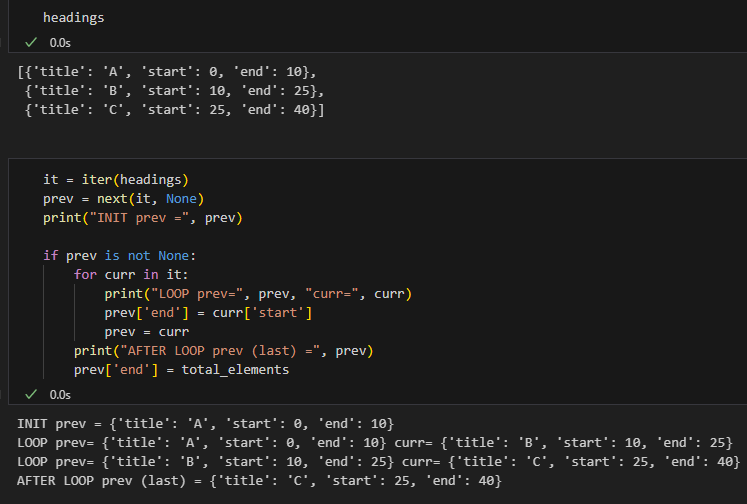747x504 pixels.
Task: Click the 0.0s execution time under the loop cell
Action: coord(61,395)
